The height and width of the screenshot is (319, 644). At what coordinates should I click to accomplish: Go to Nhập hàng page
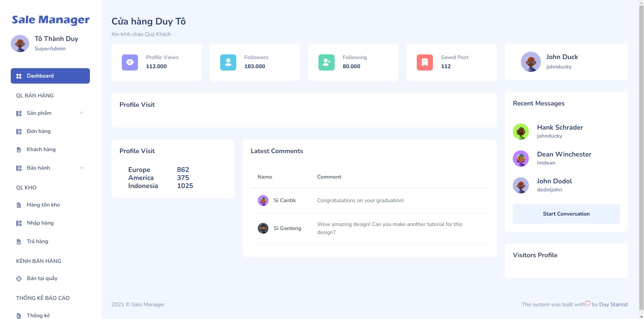[40, 223]
